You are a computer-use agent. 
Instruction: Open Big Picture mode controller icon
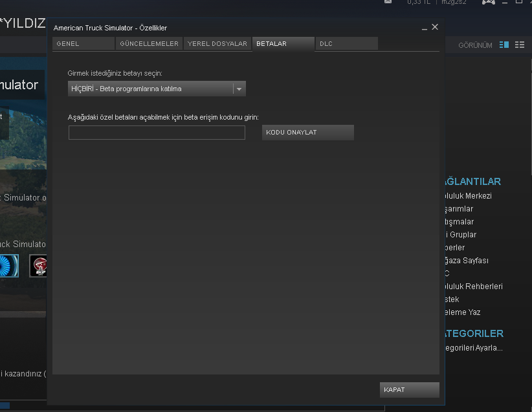click(488, 2)
